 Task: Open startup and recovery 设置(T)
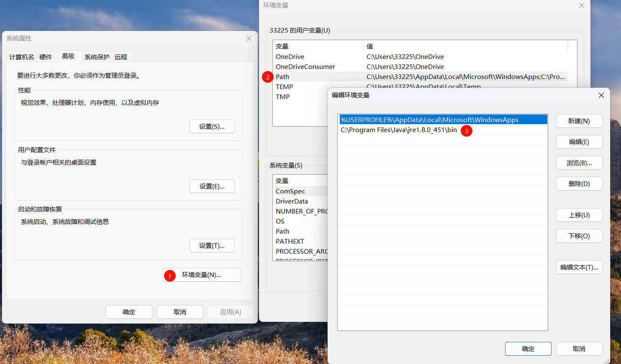coord(212,246)
